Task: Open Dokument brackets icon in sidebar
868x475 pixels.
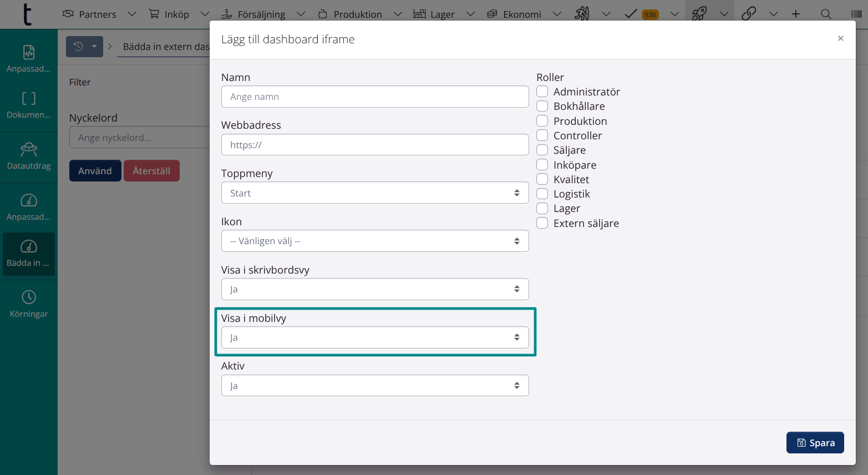Action: (x=29, y=105)
